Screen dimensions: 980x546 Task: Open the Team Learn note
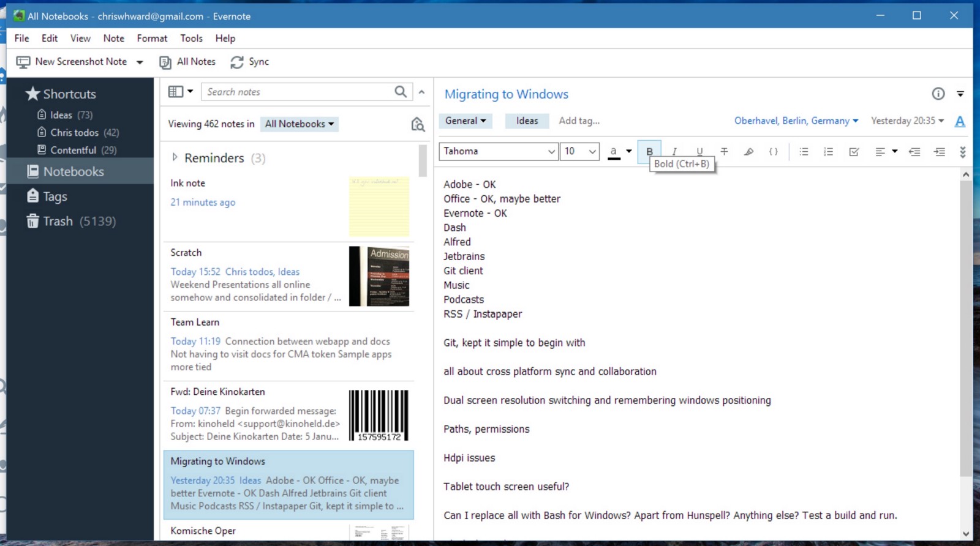coord(288,346)
